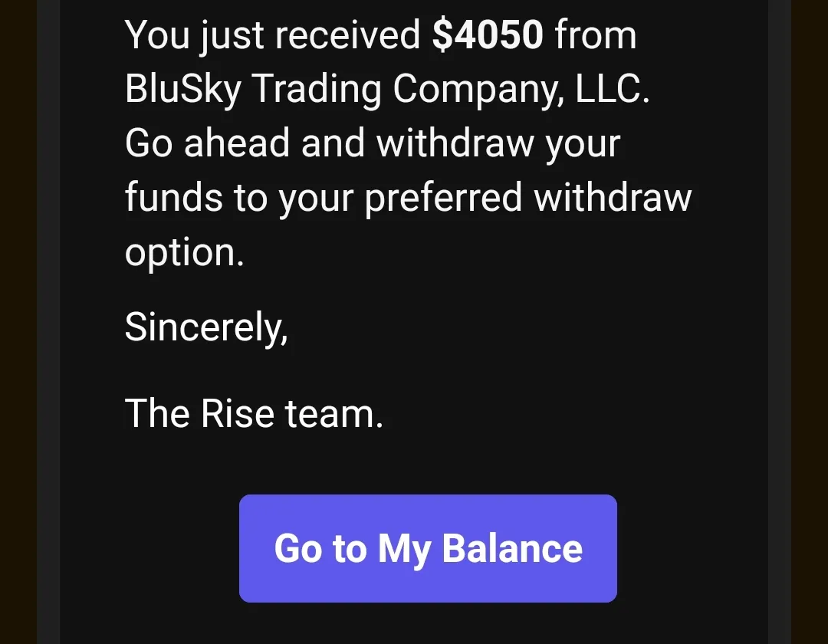Click the word option. ending the paragraph
The height and width of the screenshot is (644, 828).
184,253
